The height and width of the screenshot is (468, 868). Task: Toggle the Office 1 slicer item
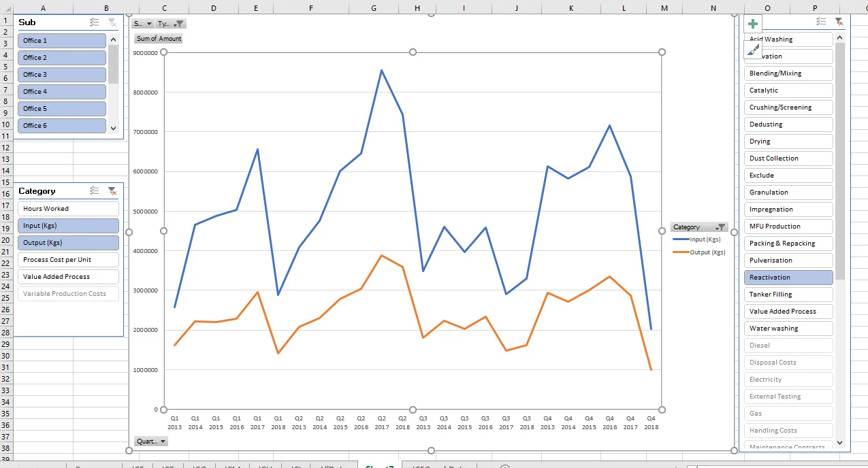click(62, 41)
